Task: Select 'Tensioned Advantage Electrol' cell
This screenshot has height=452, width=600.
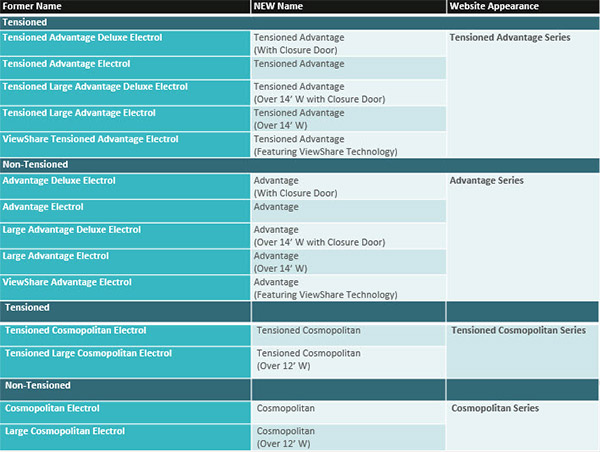Action: (x=125, y=68)
